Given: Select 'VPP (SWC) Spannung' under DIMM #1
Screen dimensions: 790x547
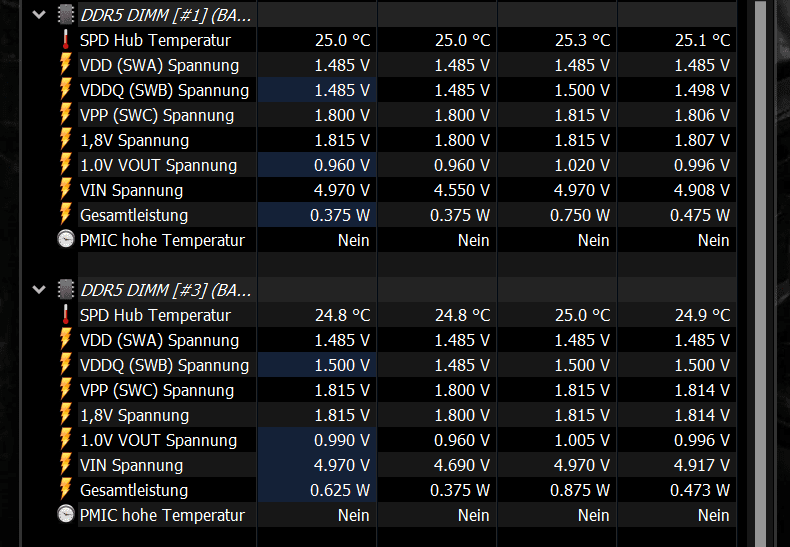Looking at the screenshot, I should click(x=157, y=115).
